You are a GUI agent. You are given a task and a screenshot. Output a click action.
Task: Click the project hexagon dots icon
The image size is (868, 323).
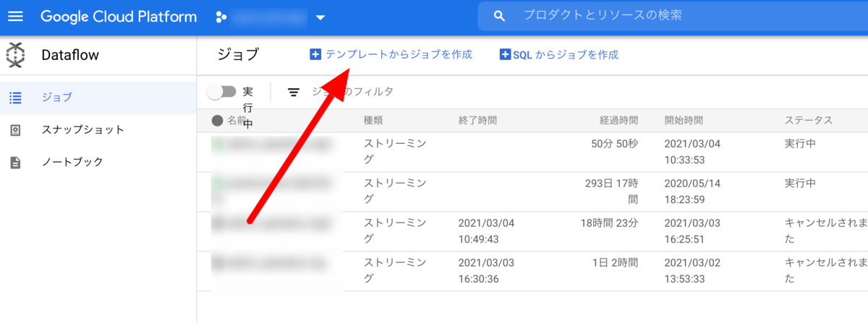coord(222,16)
